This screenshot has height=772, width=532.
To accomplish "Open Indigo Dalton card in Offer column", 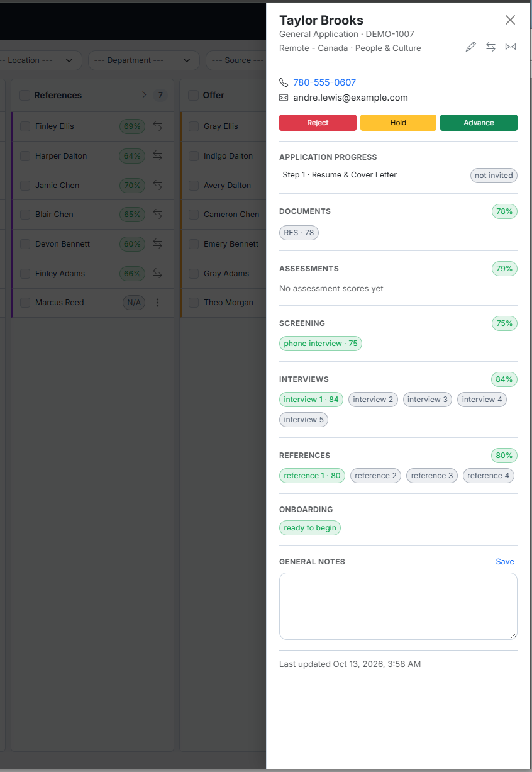I will [228, 156].
